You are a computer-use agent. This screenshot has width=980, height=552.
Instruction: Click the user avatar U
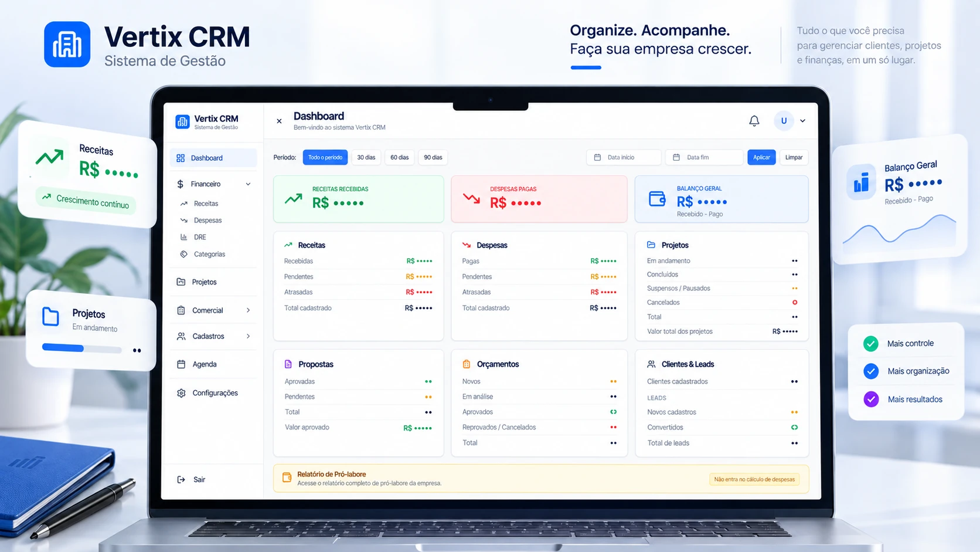click(x=784, y=121)
